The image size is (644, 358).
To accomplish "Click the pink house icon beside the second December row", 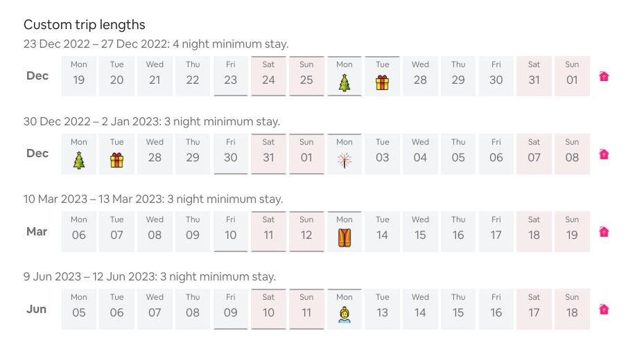I will point(604,154).
